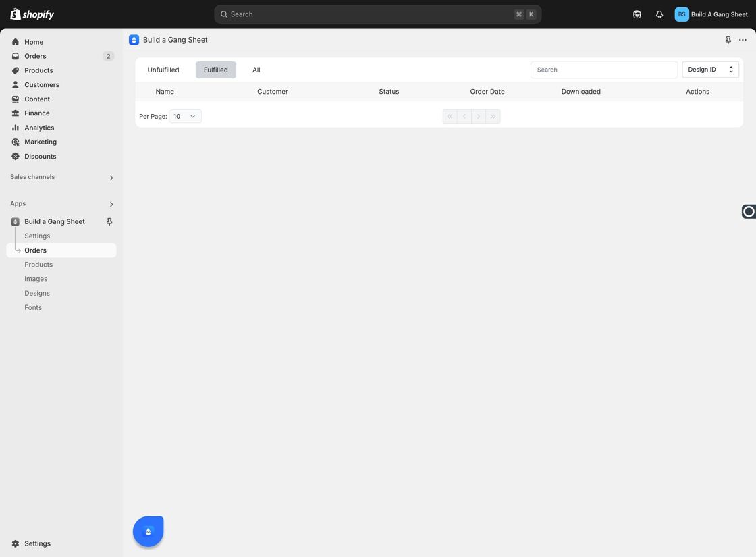Click the Marketing target icon

(16, 142)
